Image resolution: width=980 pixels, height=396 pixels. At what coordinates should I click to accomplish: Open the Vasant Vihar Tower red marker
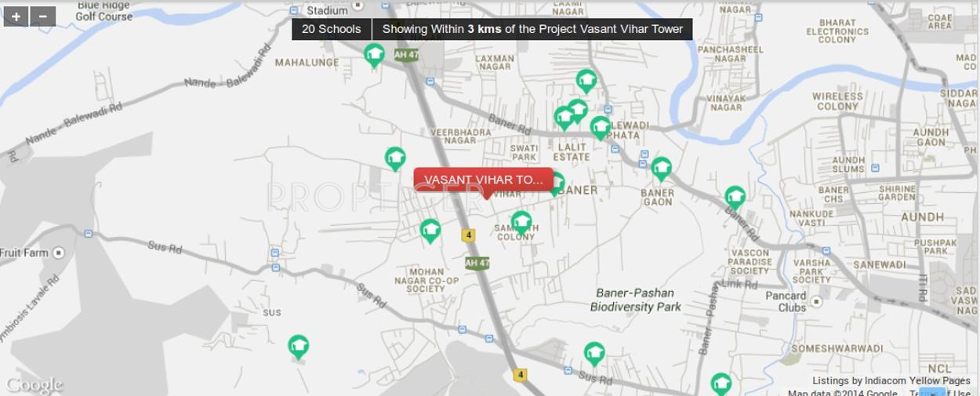pos(484,180)
